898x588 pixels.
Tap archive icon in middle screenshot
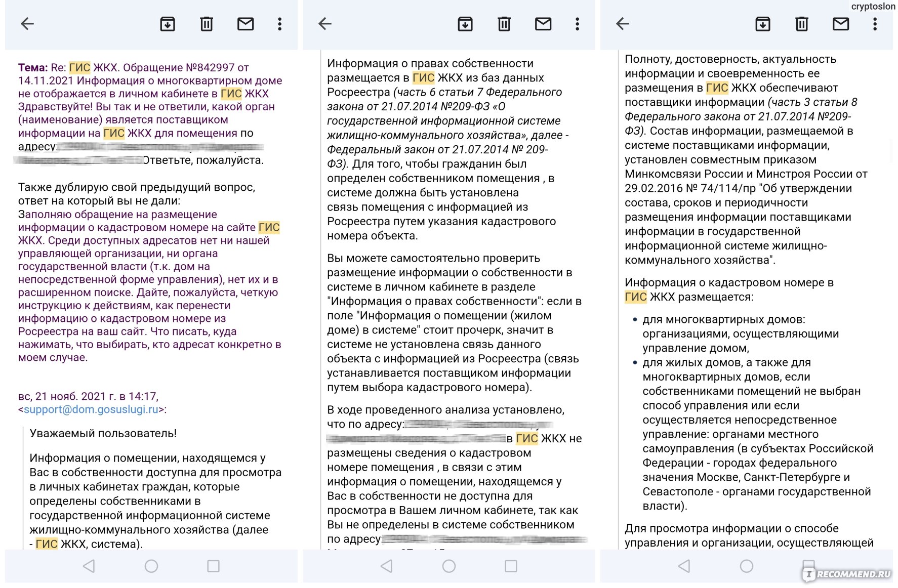(465, 24)
